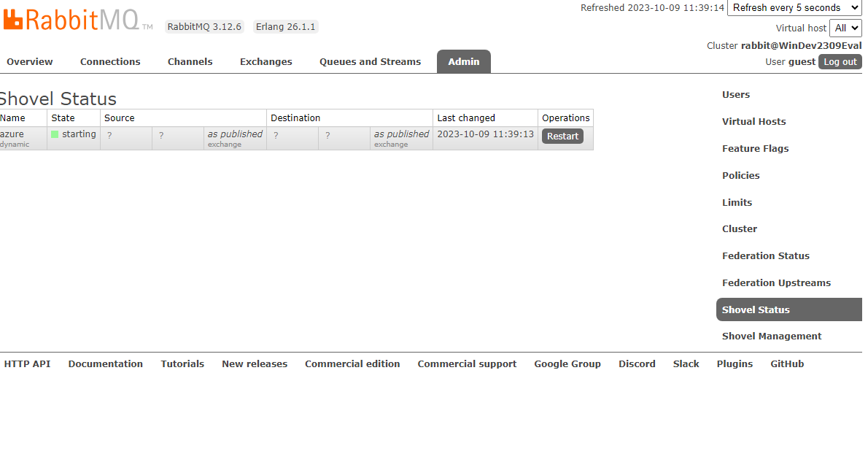Screen dimensions: 868x454
Task: Open the Users admin page
Action: click(x=735, y=94)
